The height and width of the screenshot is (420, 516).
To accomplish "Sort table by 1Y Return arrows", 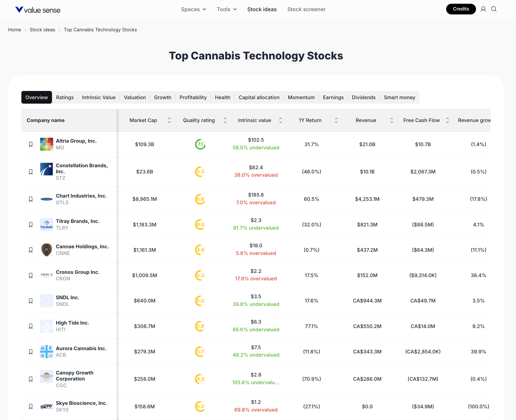I will [x=336, y=120].
